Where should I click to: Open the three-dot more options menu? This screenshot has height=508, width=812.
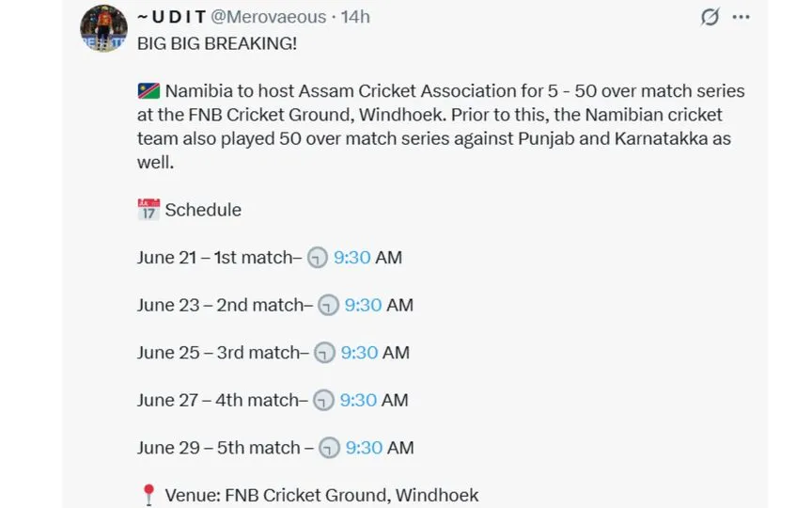pyautogui.click(x=742, y=17)
